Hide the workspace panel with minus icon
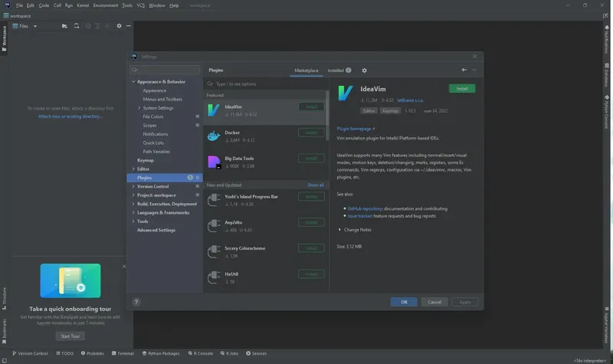 (x=129, y=26)
